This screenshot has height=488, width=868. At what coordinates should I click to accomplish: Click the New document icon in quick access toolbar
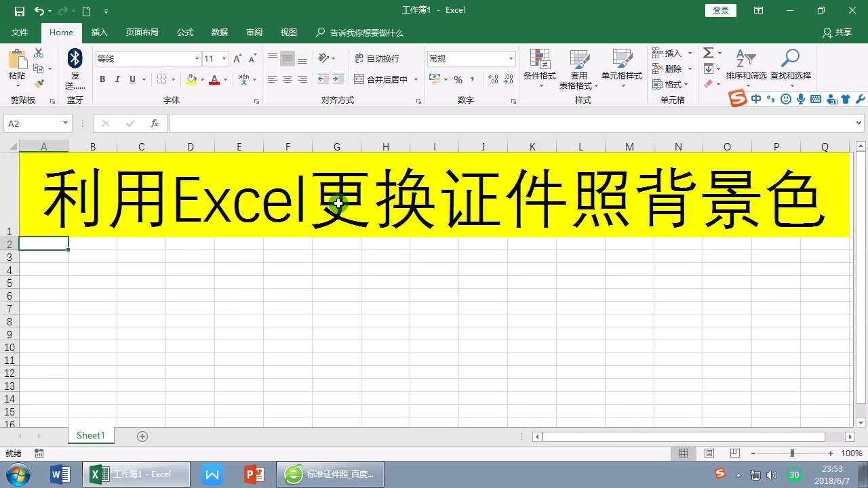[x=86, y=11]
